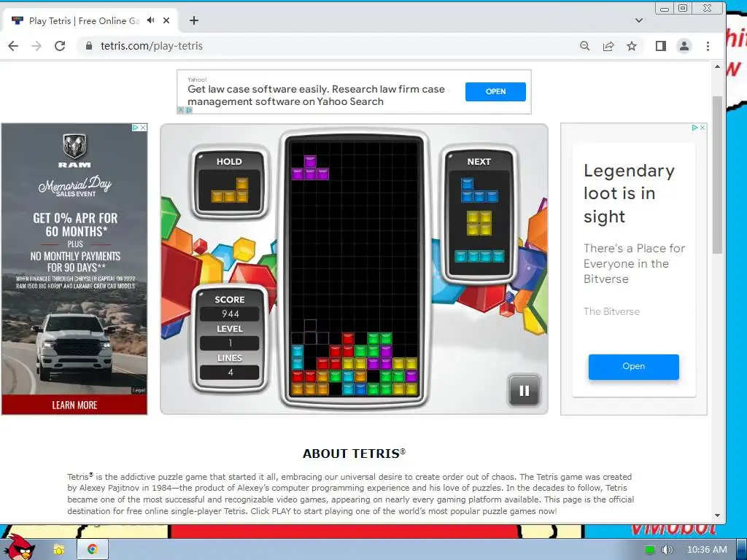Click the level value 1
Image resolution: width=747 pixels, height=560 pixels.
pyautogui.click(x=230, y=343)
